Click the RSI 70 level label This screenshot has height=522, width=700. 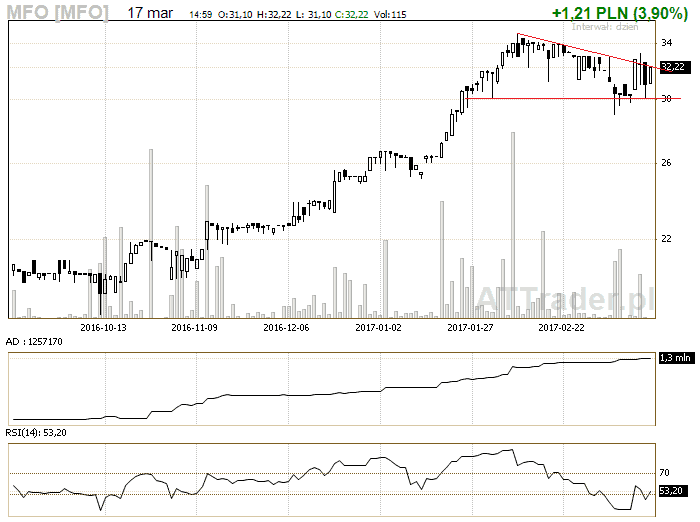tap(665, 471)
